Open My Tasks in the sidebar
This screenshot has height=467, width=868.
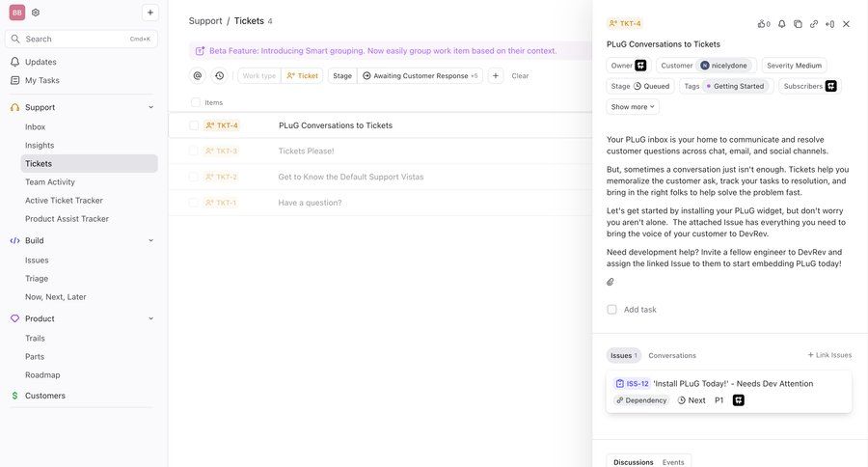(x=42, y=80)
